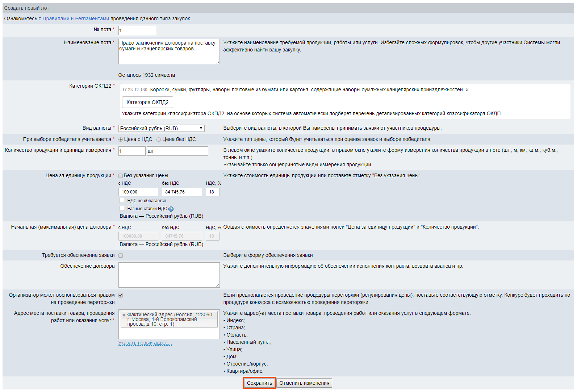Screen dimensions: 577x392
Task: Open the Вид валюты currency dropdown
Action: [x=161, y=128]
